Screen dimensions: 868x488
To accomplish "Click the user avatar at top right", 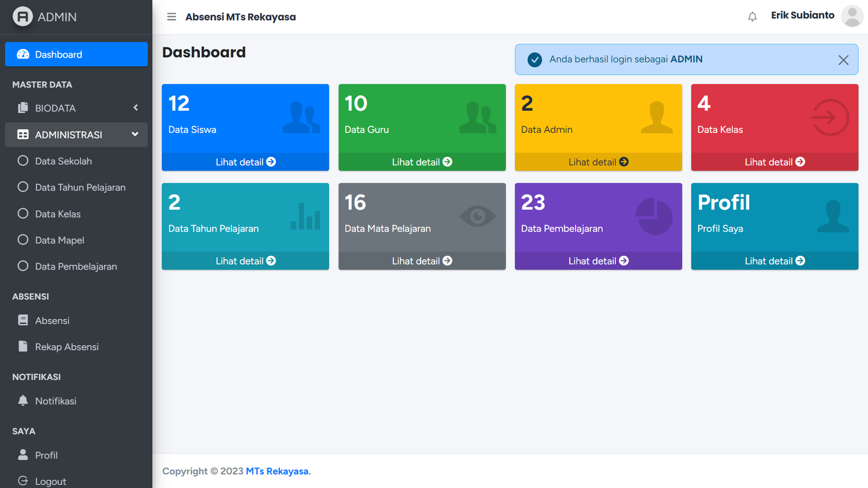I will 852,16.
